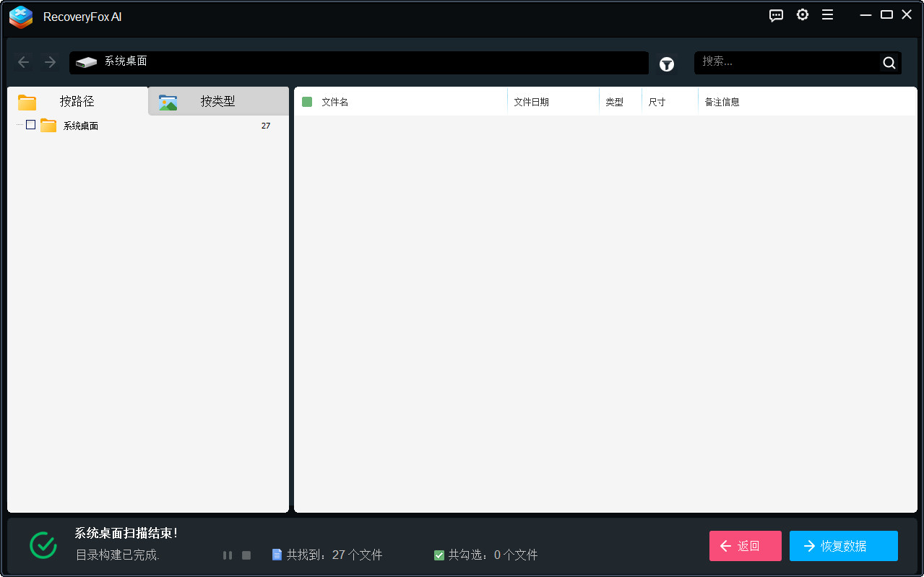Click the RecoveryFox AI logo icon
Viewport: 924px width, 577px height.
pyautogui.click(x=20, y=17)
